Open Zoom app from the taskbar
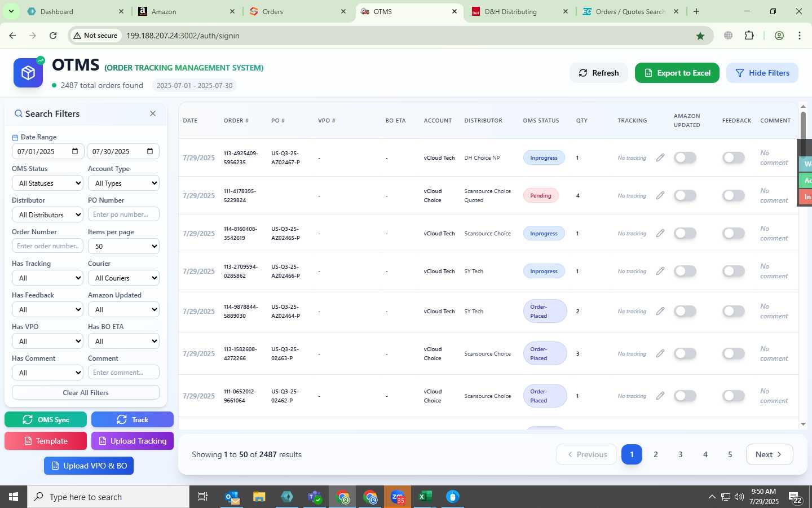This screenshot has width=812, height=508. click(x=398, y=497)
